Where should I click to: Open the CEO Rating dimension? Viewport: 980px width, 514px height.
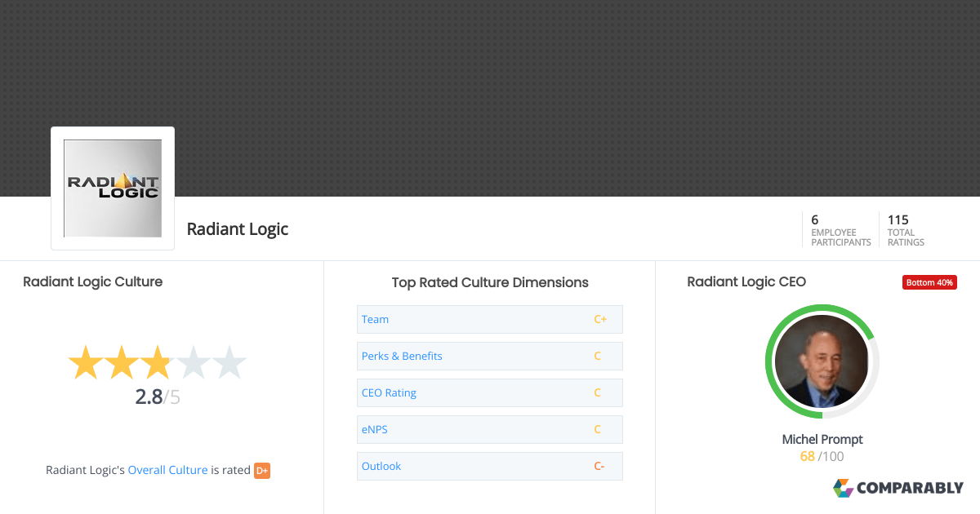389,392
